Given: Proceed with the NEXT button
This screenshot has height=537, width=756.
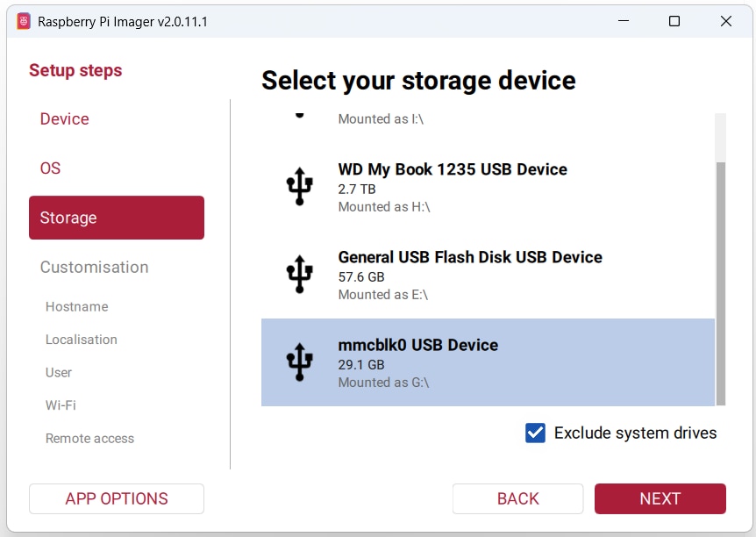Looking at the screenshot, I should coord(660,498).
